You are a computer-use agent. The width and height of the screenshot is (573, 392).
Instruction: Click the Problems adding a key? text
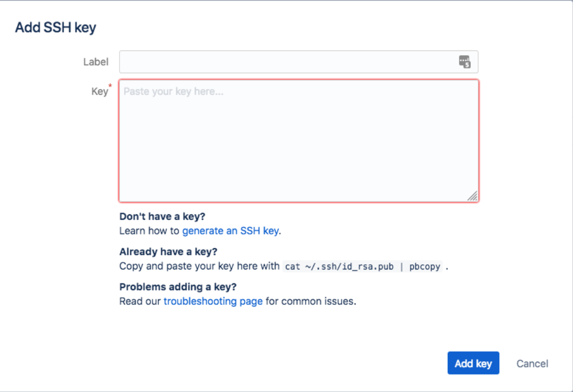(x=178, y=287)
